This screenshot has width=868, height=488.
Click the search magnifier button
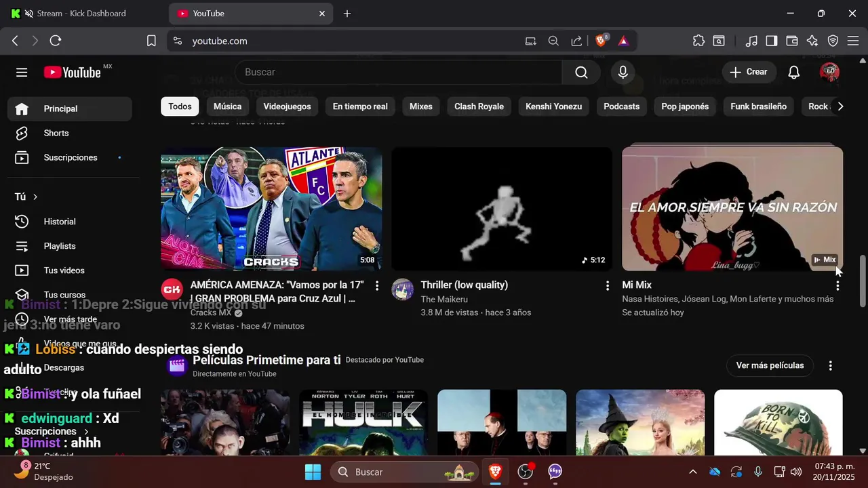[x=581, y=73]
